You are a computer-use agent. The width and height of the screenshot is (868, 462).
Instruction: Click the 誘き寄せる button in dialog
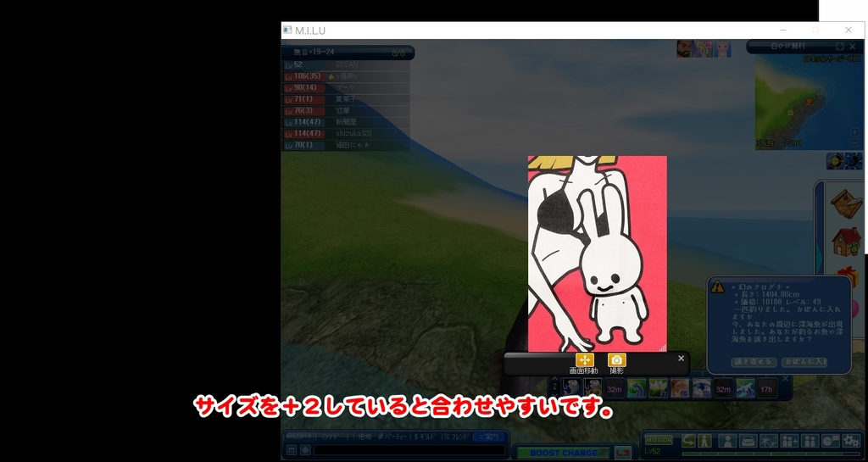[x=753, y=362]
